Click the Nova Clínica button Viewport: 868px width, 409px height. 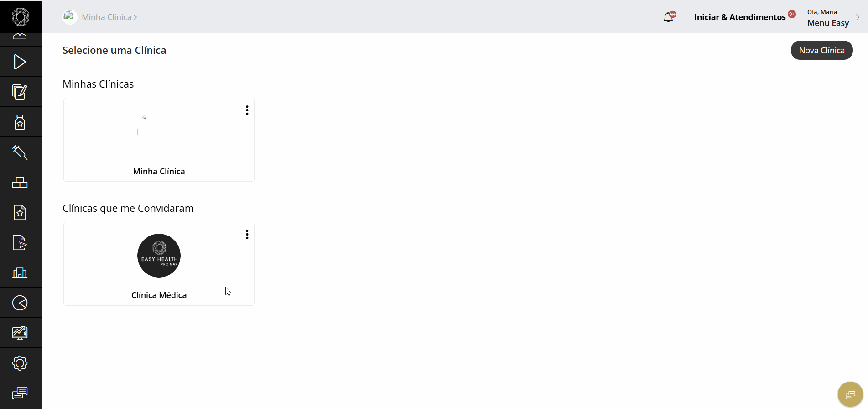[821, 50]
